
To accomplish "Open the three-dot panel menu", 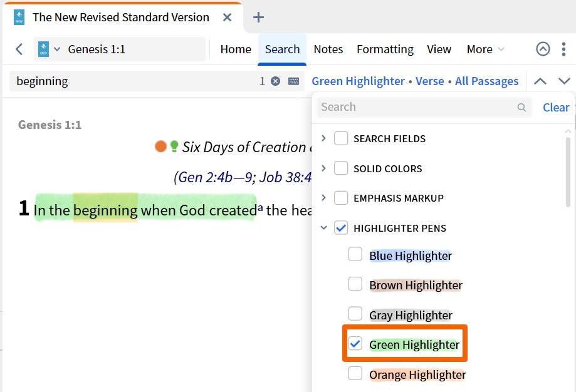I will tap(563, 49).
